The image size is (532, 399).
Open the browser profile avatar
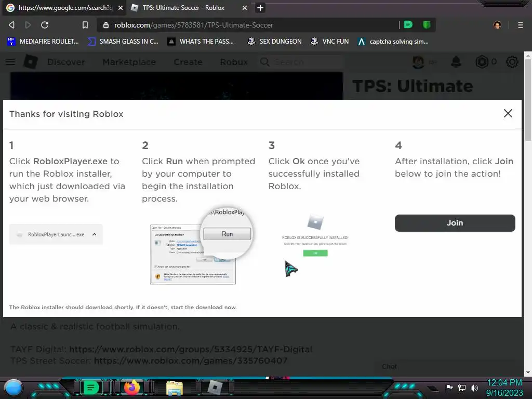[497, 25]
